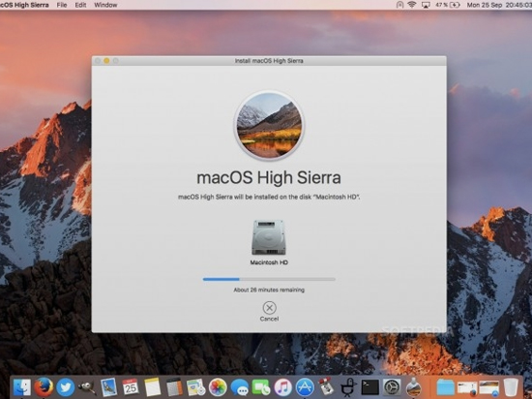Click the battery status indicator

pos(448,5)
